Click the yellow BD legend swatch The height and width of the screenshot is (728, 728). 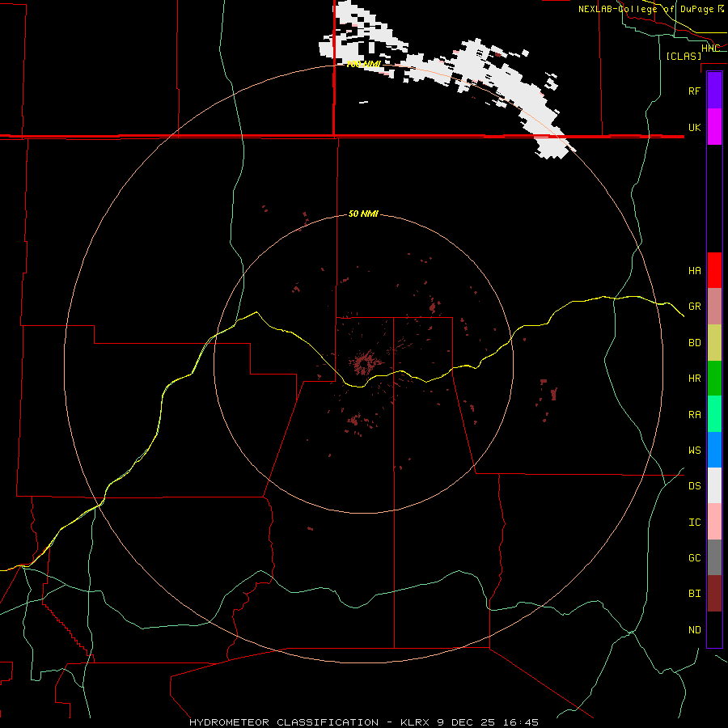[x=714, y=343]
